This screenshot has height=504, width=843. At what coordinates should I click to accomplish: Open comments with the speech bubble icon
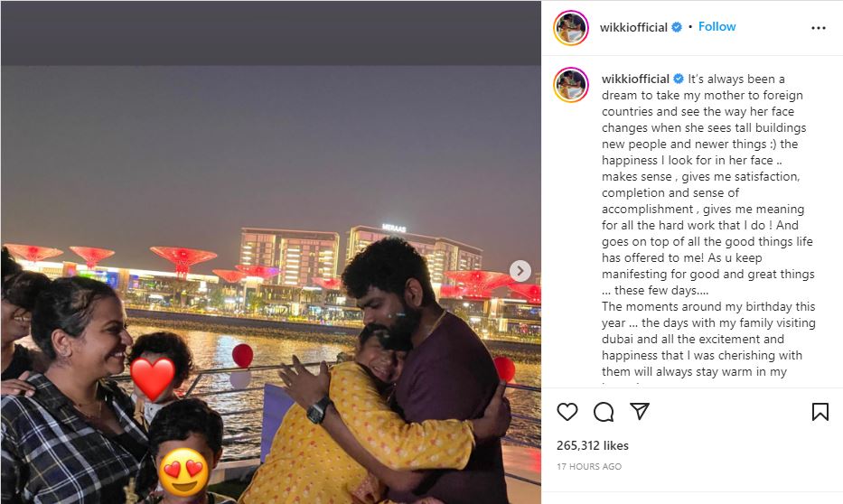click(604, 412)
